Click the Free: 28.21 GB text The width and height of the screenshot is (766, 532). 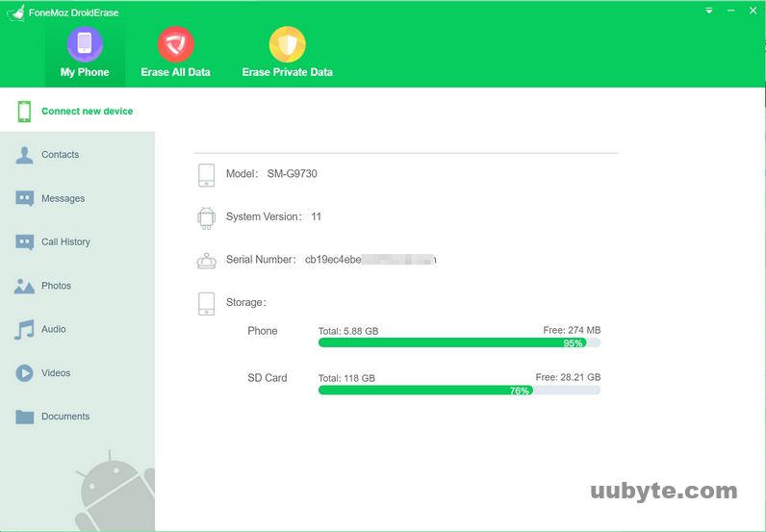(x=568, y=377)
